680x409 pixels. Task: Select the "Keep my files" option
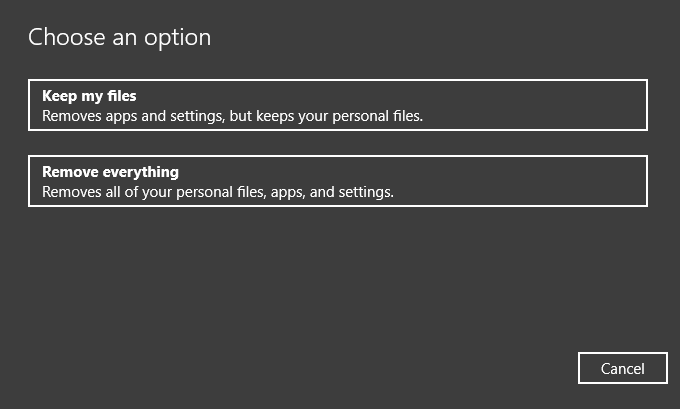pyautogui.click(x=337, y=105)
